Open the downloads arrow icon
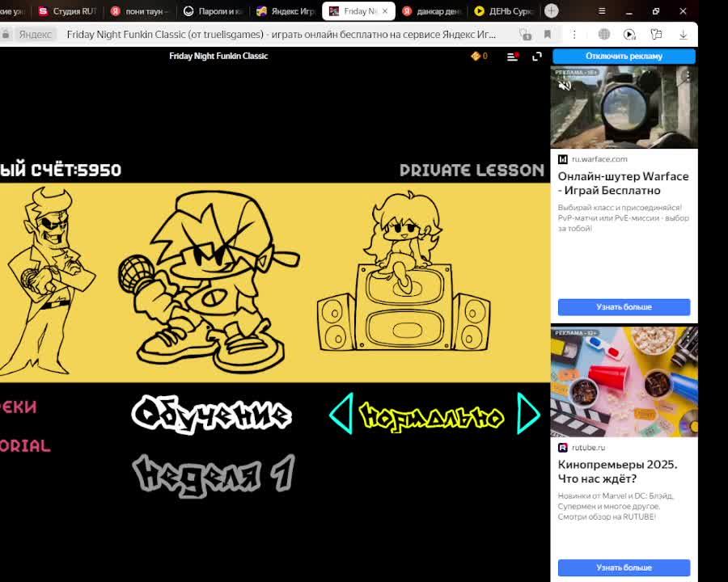This screenshot has width=728, height=582. pos(683,34)
